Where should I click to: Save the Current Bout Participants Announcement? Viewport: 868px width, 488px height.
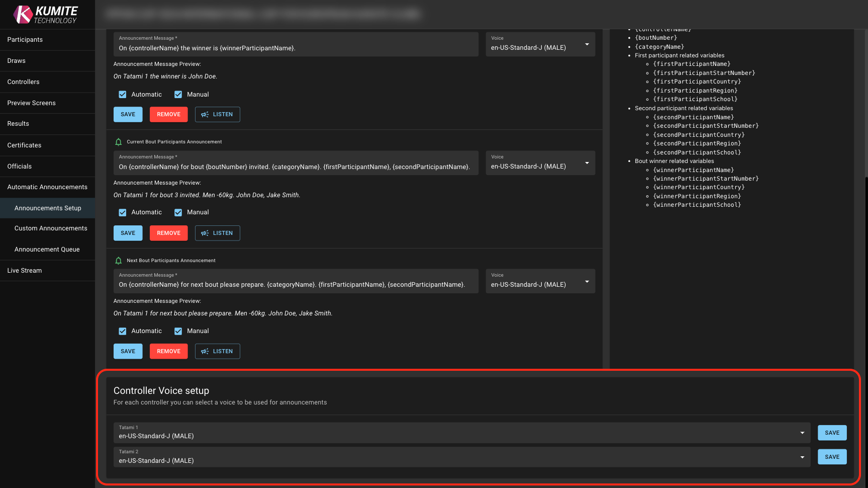(x=128, y=233)
